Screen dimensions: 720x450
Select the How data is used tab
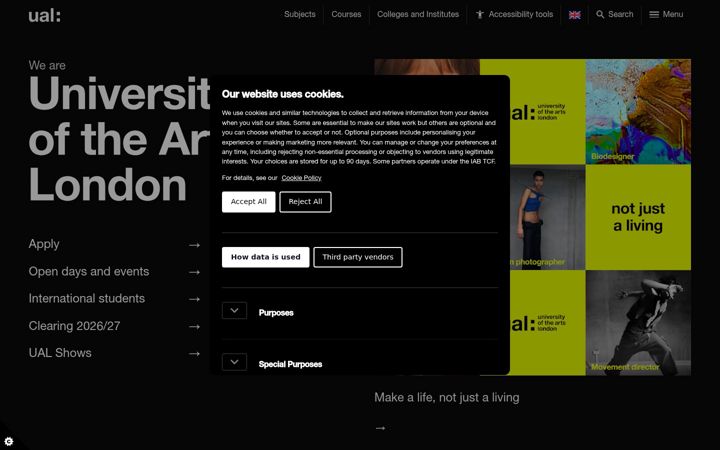click(265, 257)
